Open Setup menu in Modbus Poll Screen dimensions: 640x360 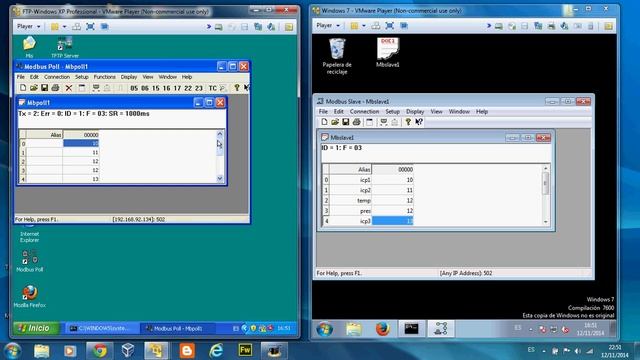(x=82, y=77)
